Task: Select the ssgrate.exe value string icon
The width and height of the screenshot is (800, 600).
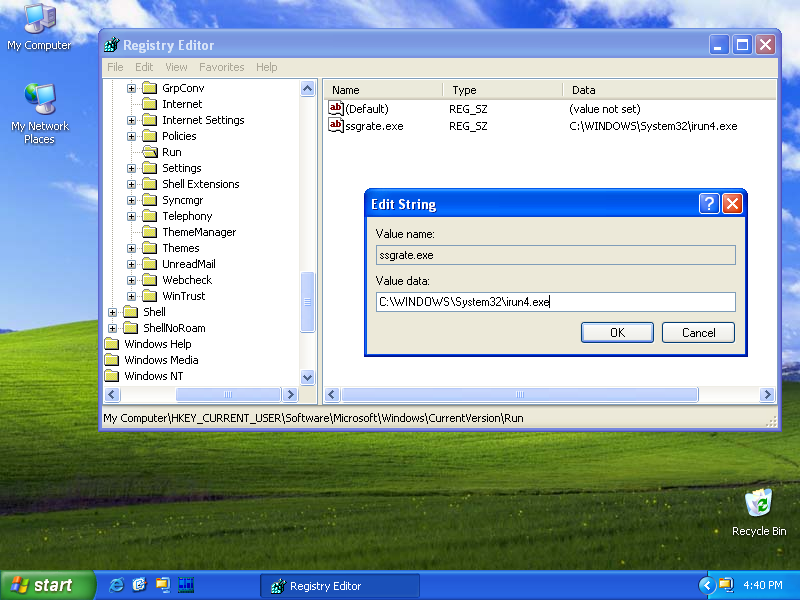Action: 336,126
